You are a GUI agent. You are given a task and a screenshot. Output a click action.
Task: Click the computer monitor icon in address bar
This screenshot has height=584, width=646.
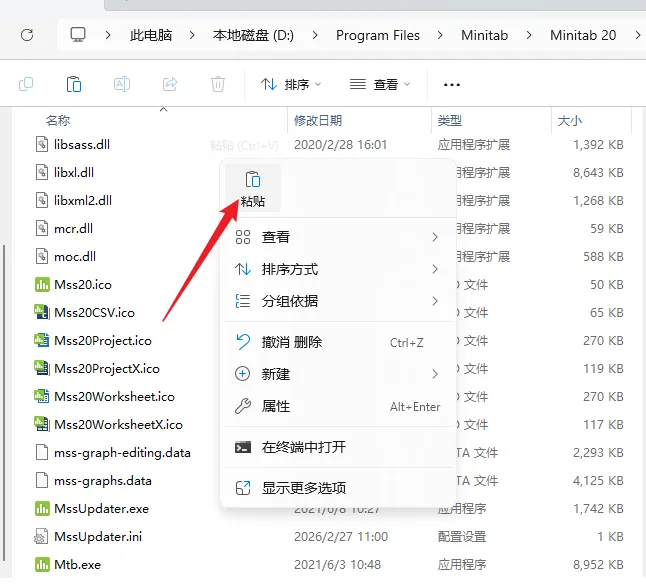(x=78, y=35)
